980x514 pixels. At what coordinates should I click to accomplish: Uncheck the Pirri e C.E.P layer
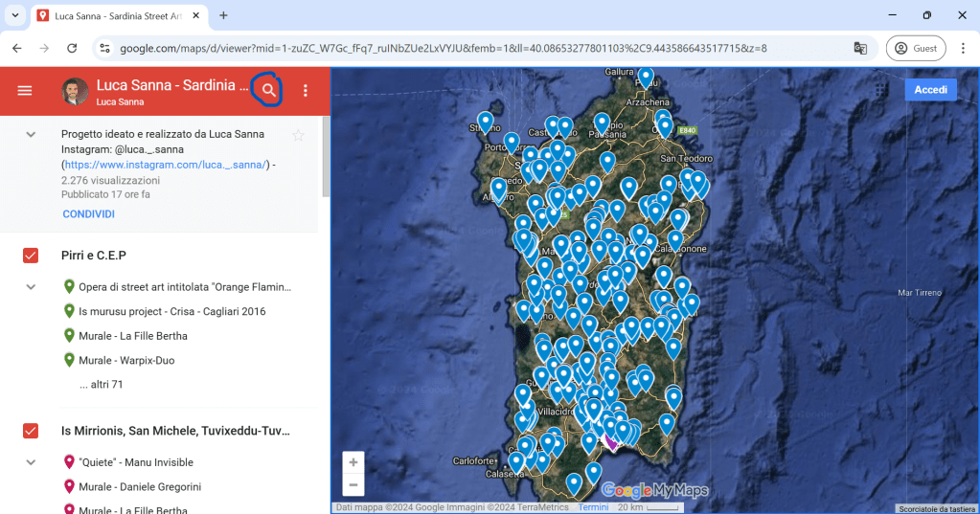pos(31,256)
